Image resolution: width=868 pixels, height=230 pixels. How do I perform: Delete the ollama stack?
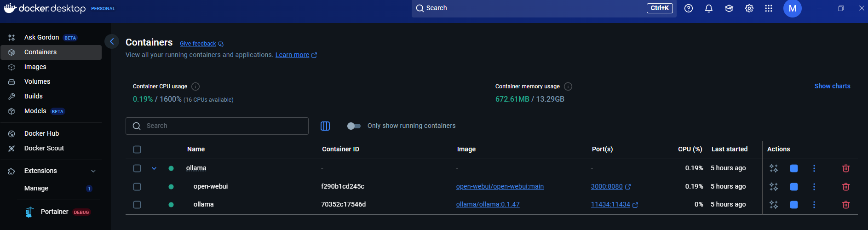pos(845,168)
